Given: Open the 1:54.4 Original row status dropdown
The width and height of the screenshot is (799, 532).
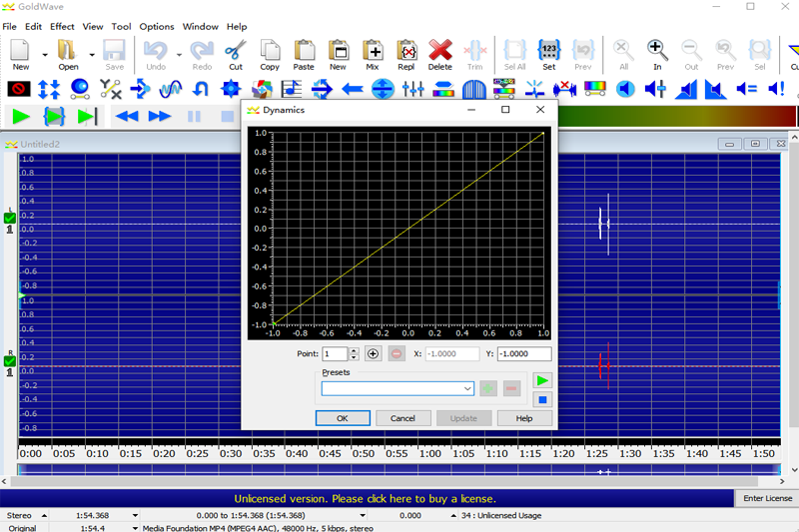Looking at the screenshot, I should [x=135, y=528].
